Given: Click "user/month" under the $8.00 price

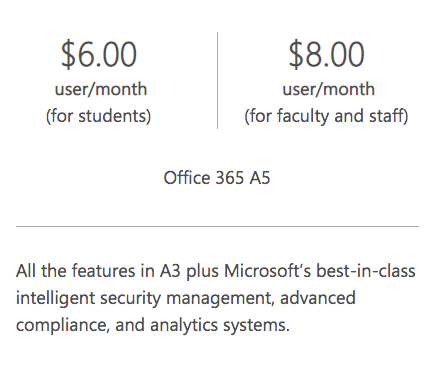Looking at the screenshot, I should click(x=329, y=89).
